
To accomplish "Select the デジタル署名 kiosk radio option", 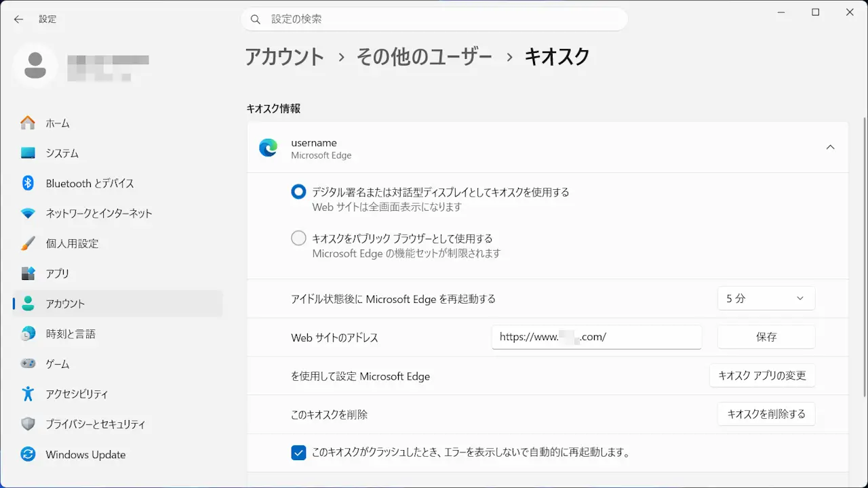I will (298, 192).
